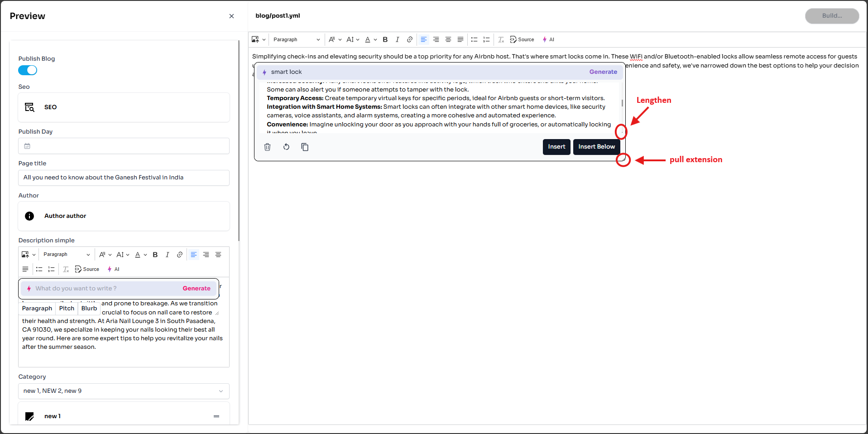Select the Blurb option tab
This screenshot has height=434, width=868.
(x=89, y=309)
